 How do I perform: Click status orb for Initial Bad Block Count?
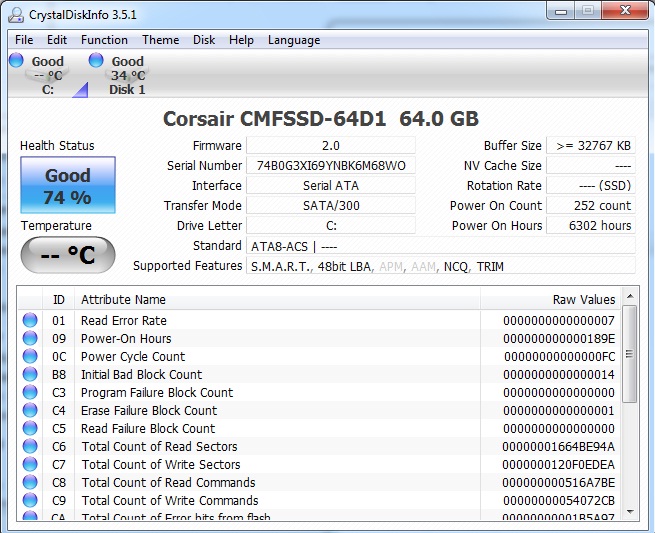tap(30, 374)
